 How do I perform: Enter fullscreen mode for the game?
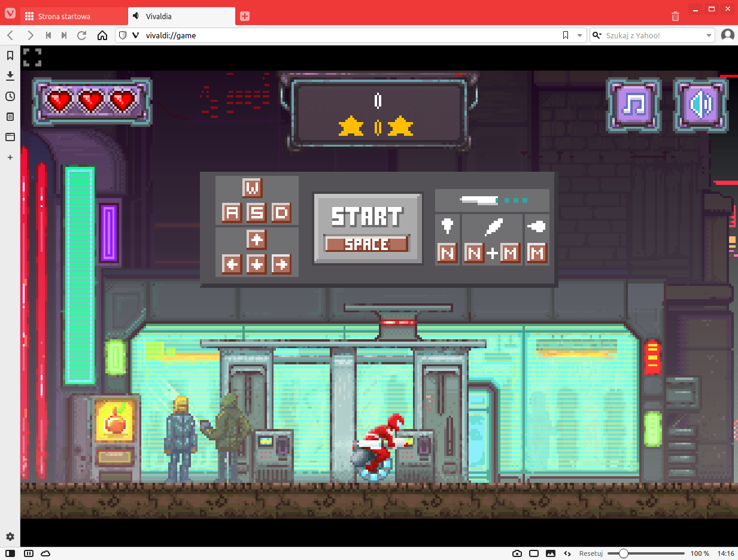[32, 57]
